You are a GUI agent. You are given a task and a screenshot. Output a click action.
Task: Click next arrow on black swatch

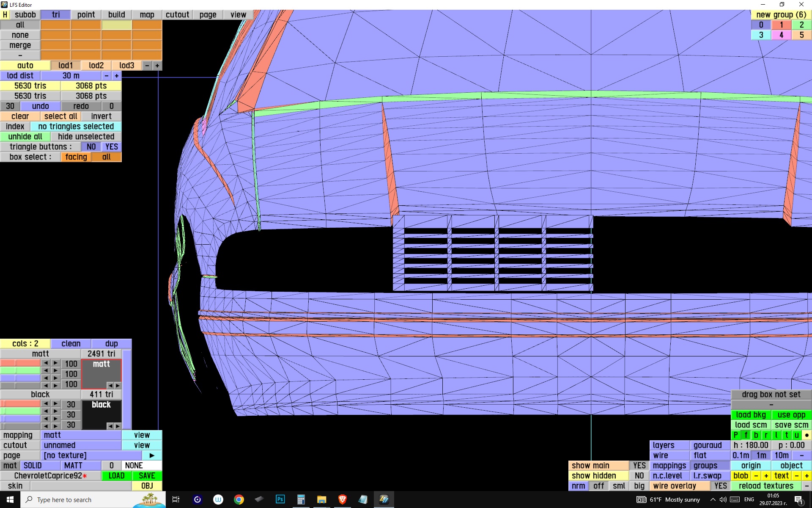click(x=118, y=426)
